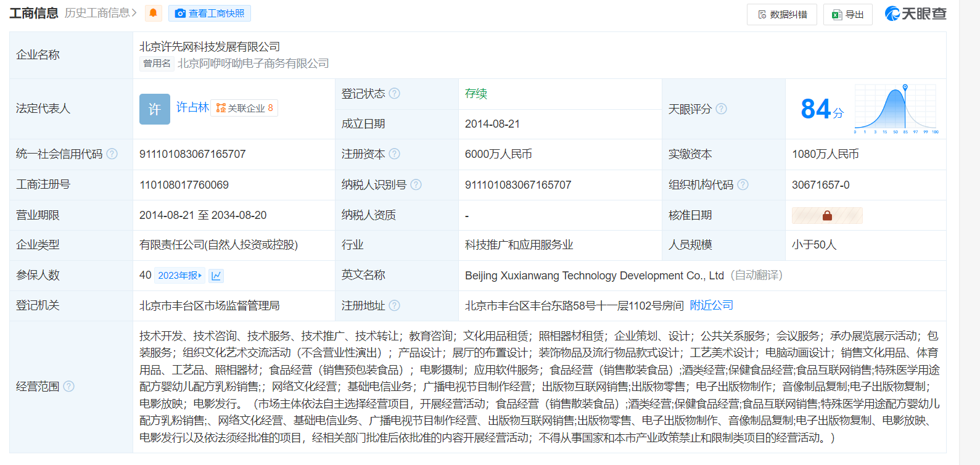The height and width of the screenshot is (465, 980).
Task: Open 关联企业 8 tag
Action: click(244, 108)
